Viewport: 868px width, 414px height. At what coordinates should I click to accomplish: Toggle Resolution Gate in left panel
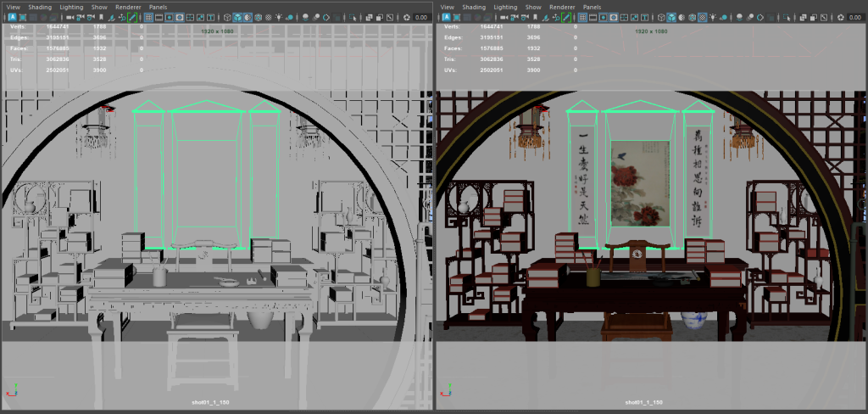(170, 17)
